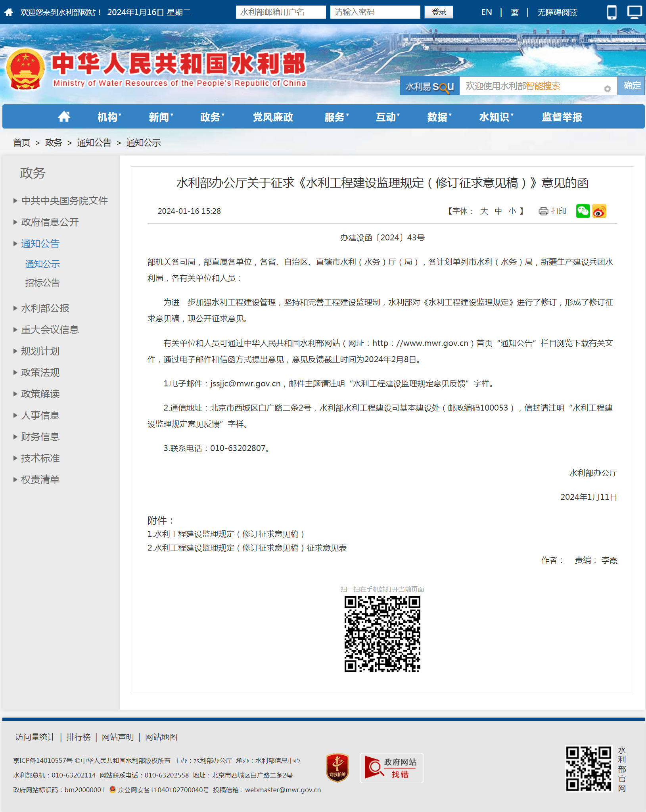Set font size to large (大)
Image resolution: width=646 pixels, height=812 pixels.
[x=484, y=211]
